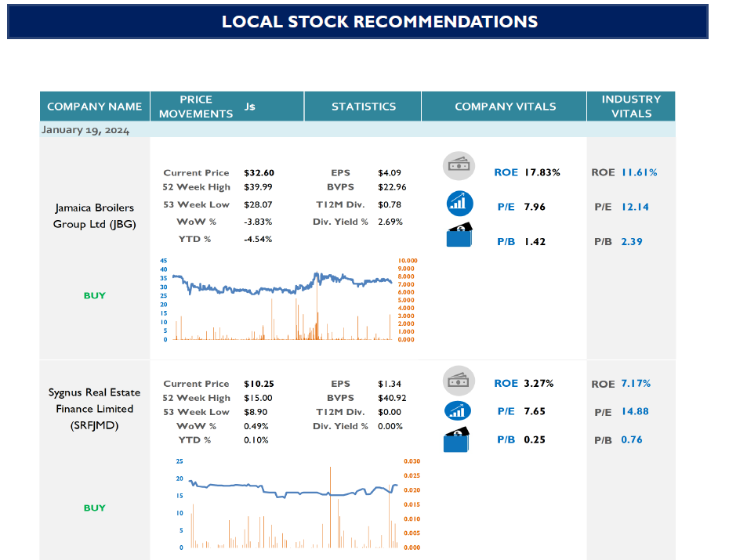
Task: Click the Sygnus dividend yield 0.00%
Action: click(390, 426)
